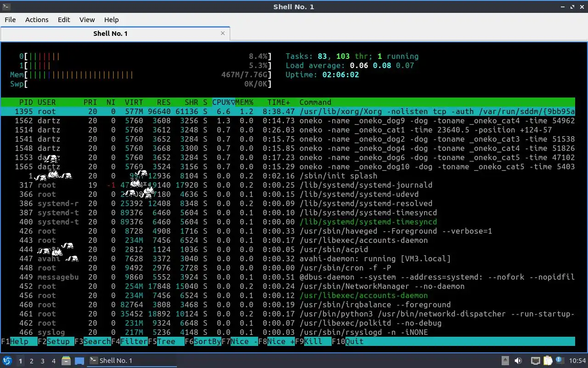Image resolution: width=588 pixels, height=368 pixels.
Task: Select the /sbin/init splash process row
Action: point(288,176)
